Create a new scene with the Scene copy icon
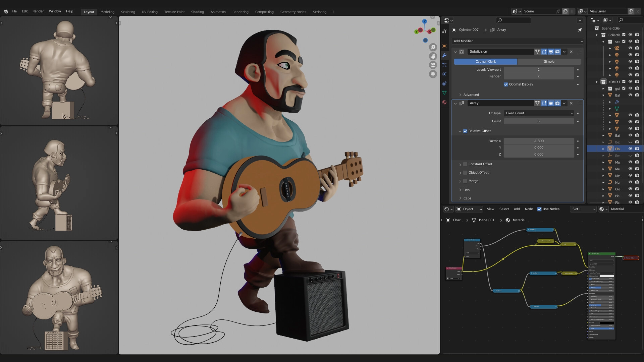Image resolution: width=644 pixels, height=362 pixels. point(566,11)
